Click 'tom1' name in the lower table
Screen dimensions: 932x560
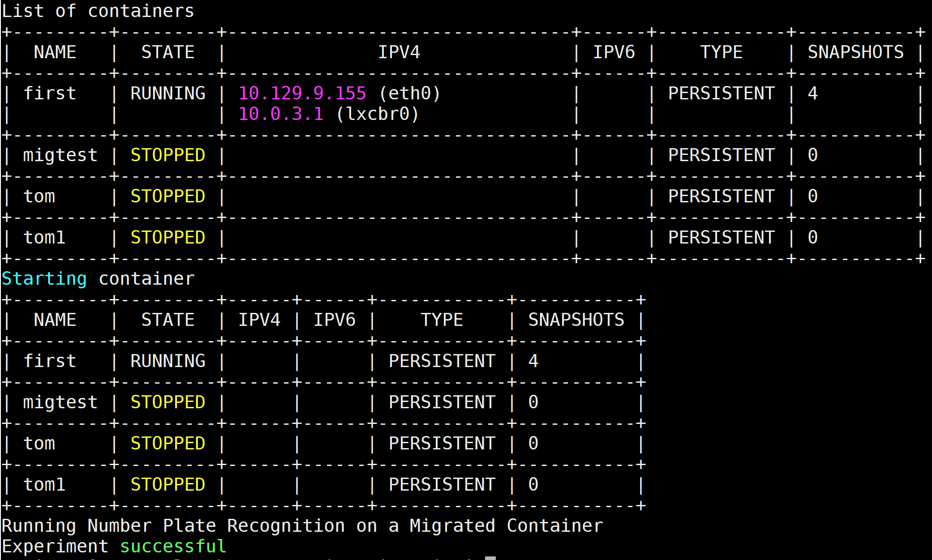pyautogui.click(x=44, y=485)
